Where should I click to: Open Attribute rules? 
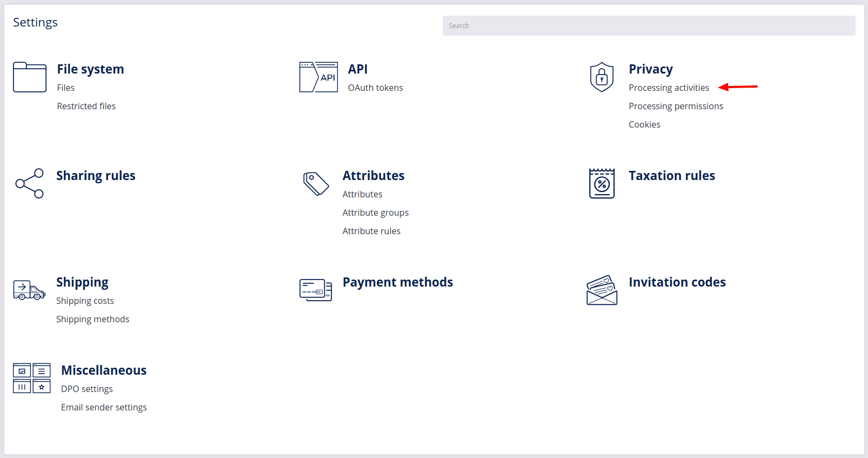pyautogui.click(x=371, y=231)
